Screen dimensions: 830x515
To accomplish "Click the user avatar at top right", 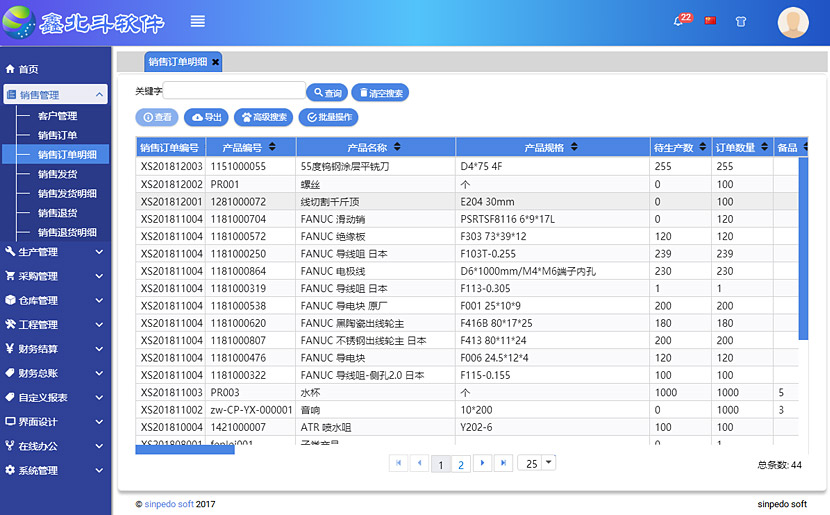I will pos(793,22).
